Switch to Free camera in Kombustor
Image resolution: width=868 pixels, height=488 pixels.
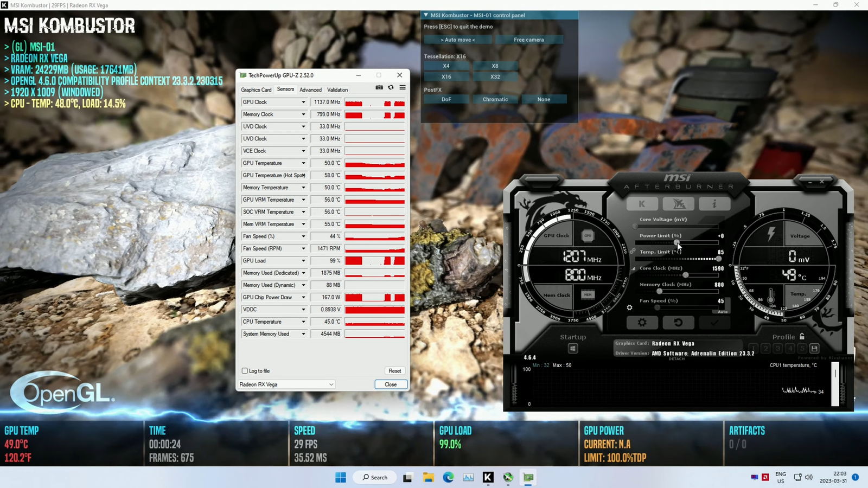pos(529,40)
